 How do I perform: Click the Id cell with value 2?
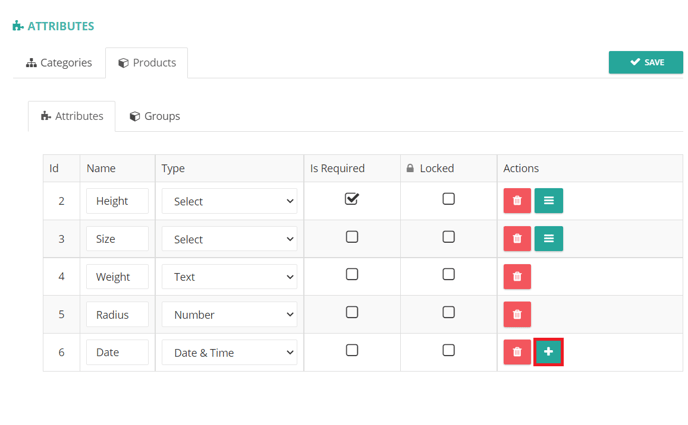point(61,201)
